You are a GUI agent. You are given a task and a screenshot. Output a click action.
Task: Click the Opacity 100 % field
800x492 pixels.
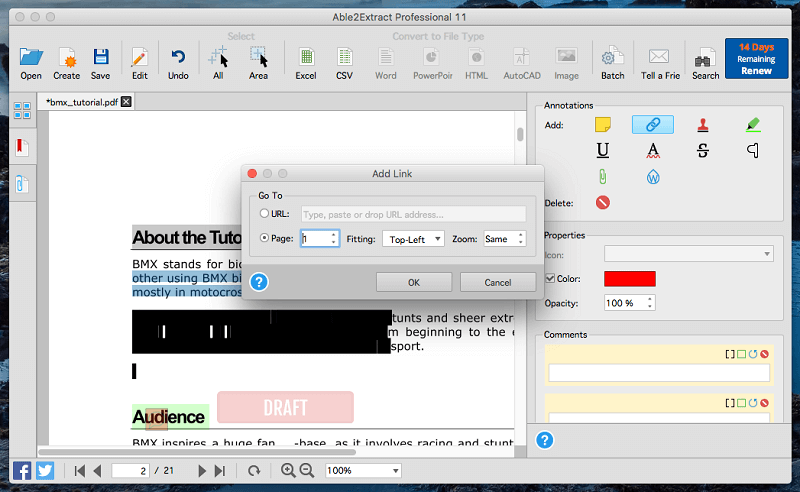tap(624, 303)
